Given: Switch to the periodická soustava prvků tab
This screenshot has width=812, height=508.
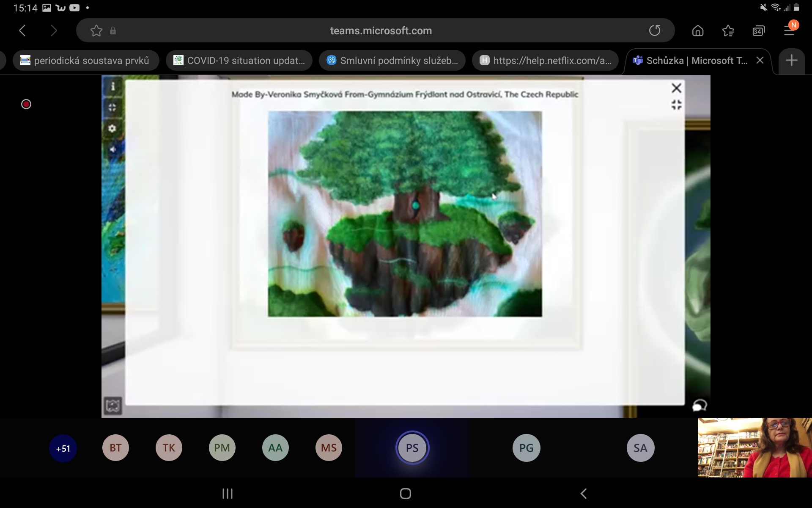Looking at the screenshot, I should [86, 61].
